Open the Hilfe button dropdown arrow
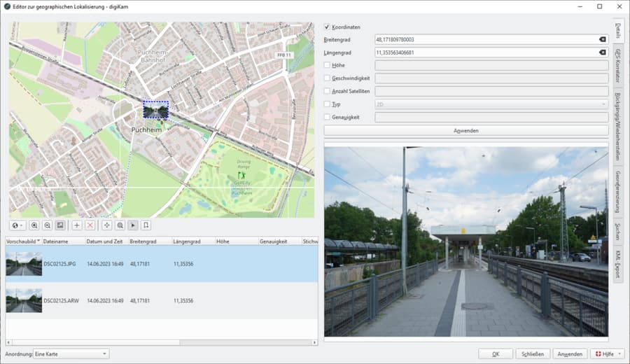 pyautogui.click(x=620, y=354)
